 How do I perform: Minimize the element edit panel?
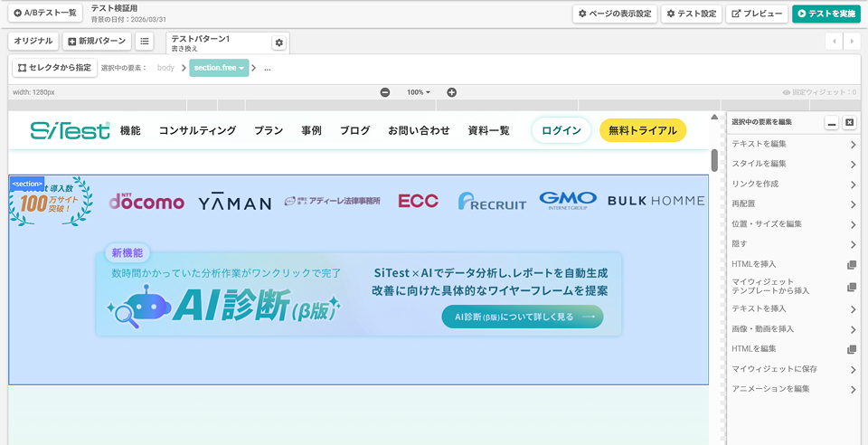[832, 122]
